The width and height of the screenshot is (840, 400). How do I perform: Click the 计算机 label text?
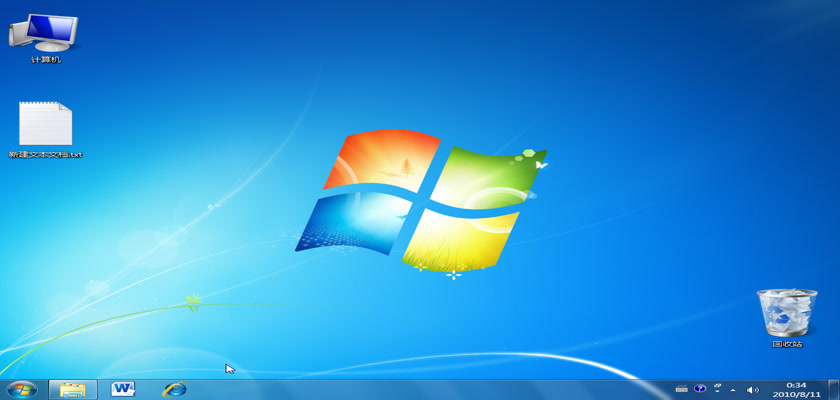[45, 60]
